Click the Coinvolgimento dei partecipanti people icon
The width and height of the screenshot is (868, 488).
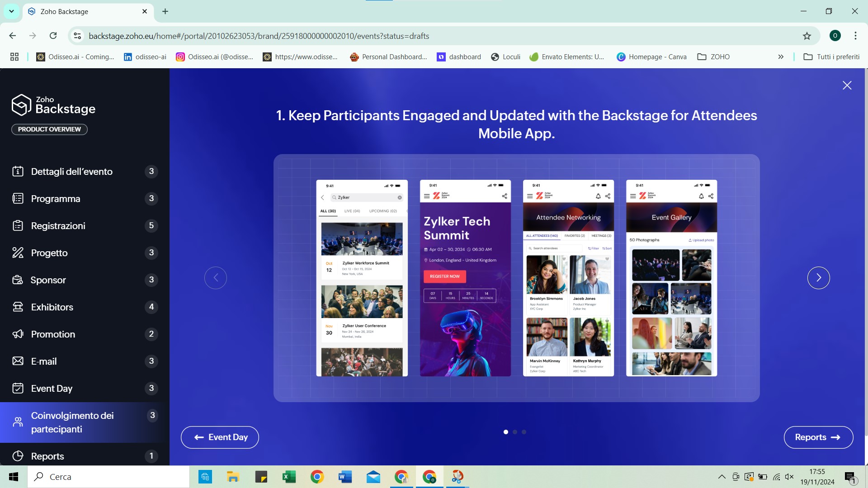[x=18, y=422]
